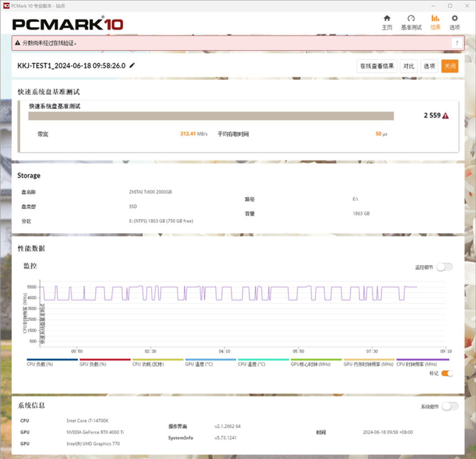476x459 pixels.
Task: Click the warning icon in the validation banner
Action: [18, 43]
